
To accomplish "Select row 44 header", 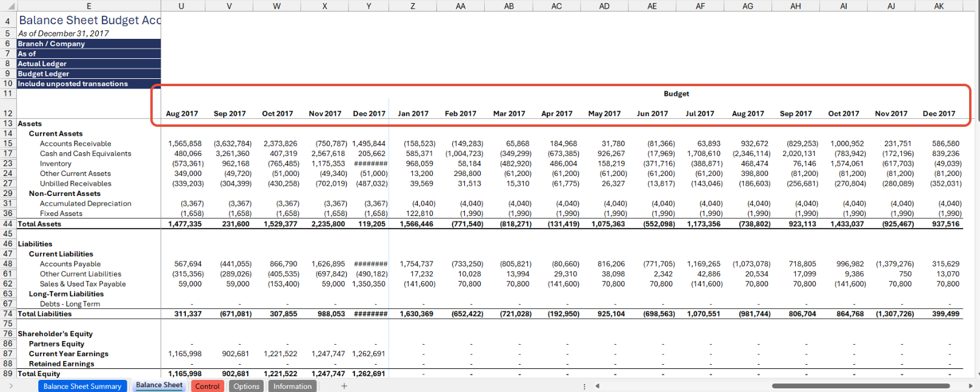I will click(x=8, y=224).
